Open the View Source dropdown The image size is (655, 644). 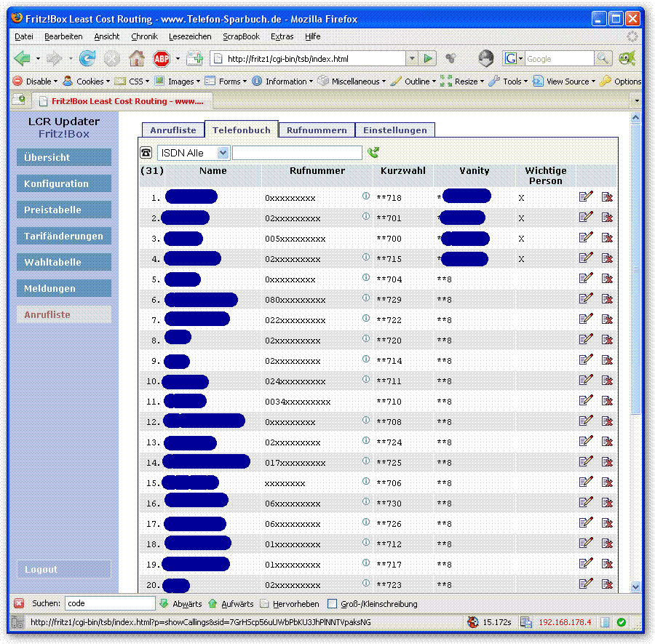pos(564,81)
